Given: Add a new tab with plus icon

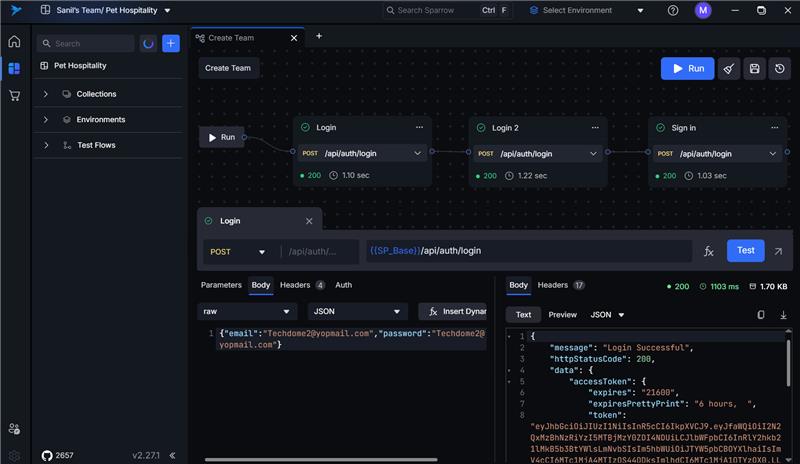Looking at the screenshot, I should [319, 36].
